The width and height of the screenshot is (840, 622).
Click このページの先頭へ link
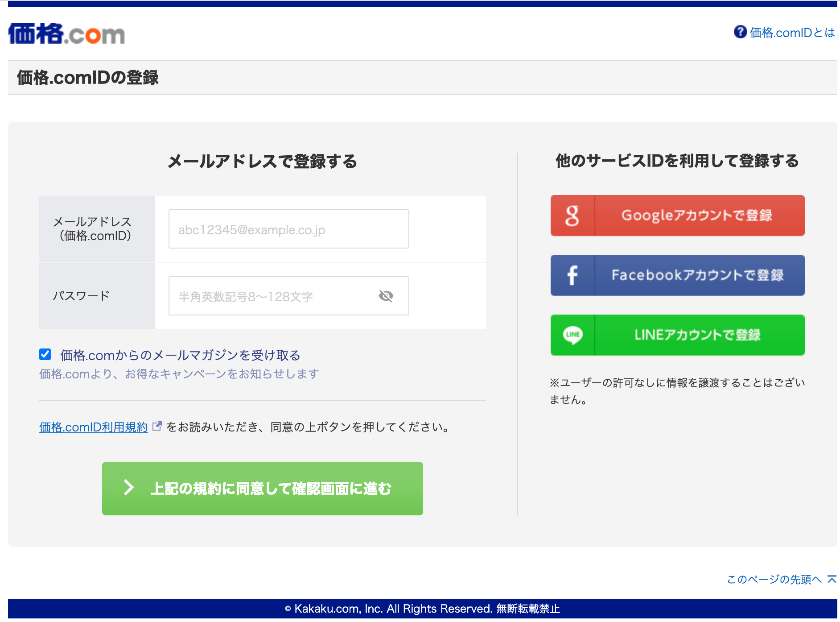(x=774, y=579)
